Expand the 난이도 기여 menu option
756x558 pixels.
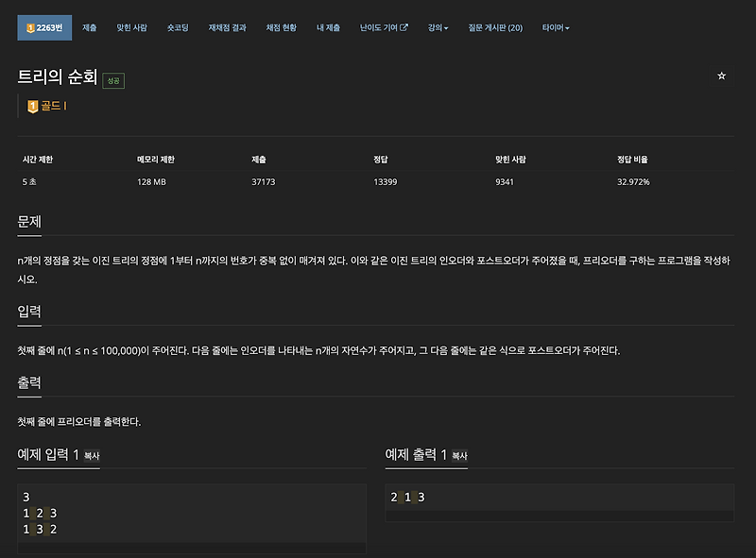click(x=383, y=27)
